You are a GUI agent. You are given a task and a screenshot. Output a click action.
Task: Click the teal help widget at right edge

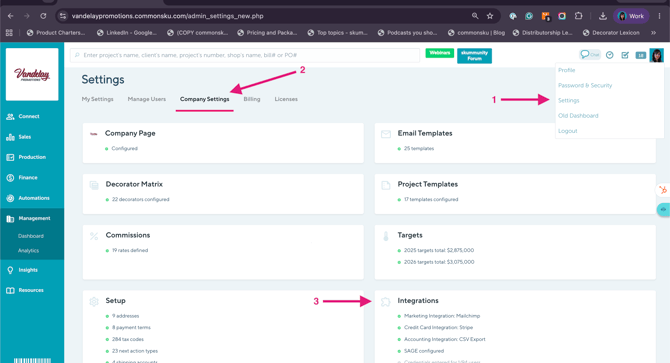click(663, 210)
